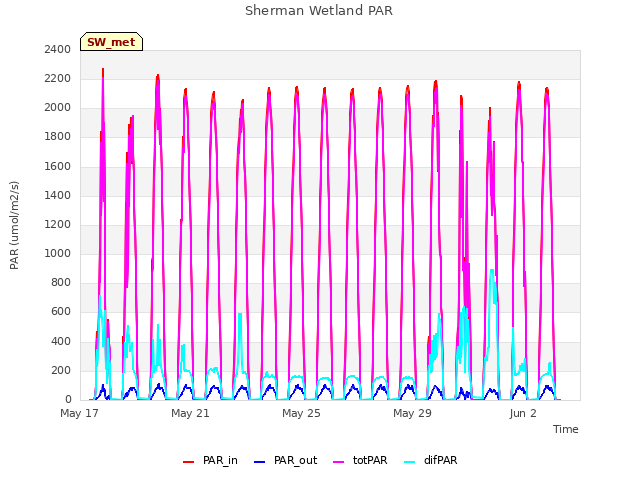The height and width of the screenshot is (480, 640).
Task: Click the 1600 y-axis tick label
Action: tap(58, 167)
